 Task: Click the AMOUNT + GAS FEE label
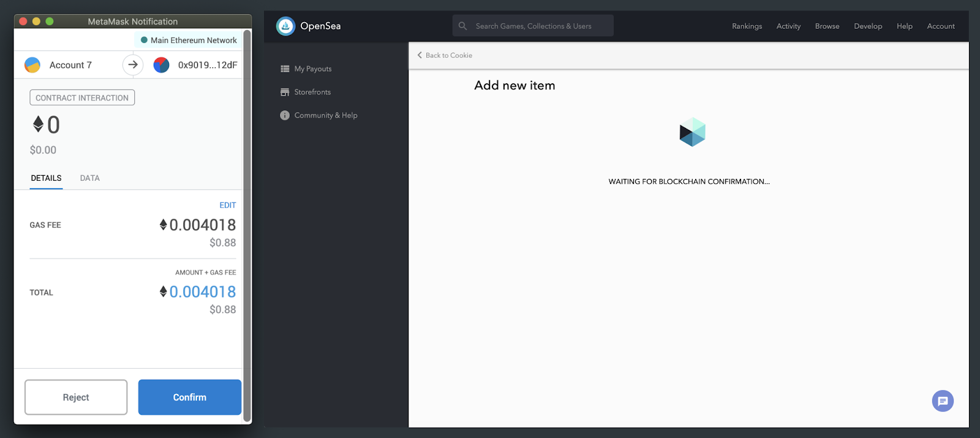206,273
